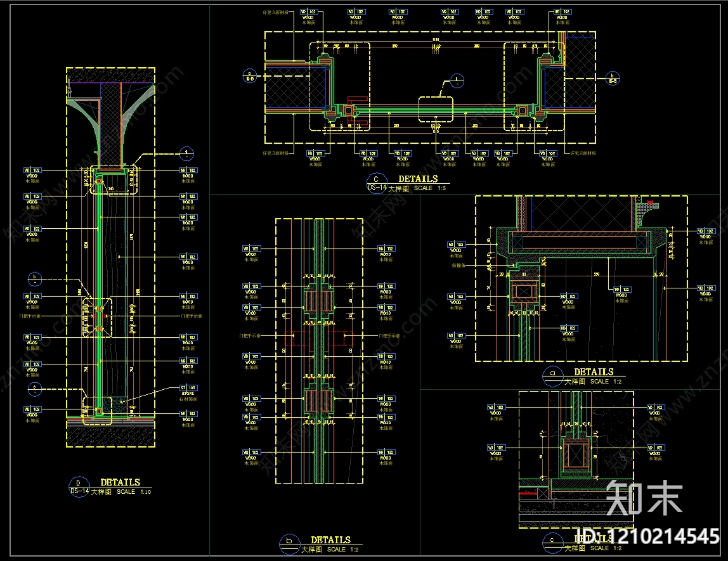This screenshot has height=561, width=728.
Task: Click the C DS-14 circle marker
Action: coord(377,183)
